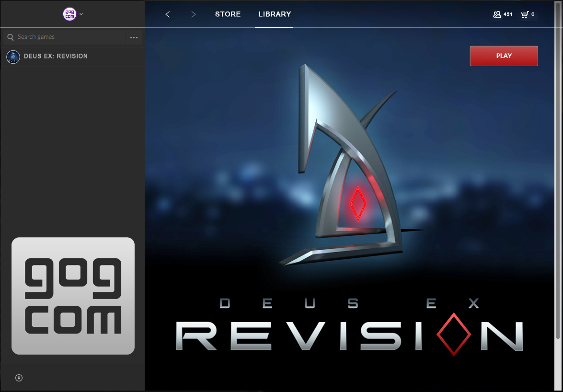Click the search magnifier icon
Image resolution: width=563 pixels, height=392 pixels.
tap(11, 37)
